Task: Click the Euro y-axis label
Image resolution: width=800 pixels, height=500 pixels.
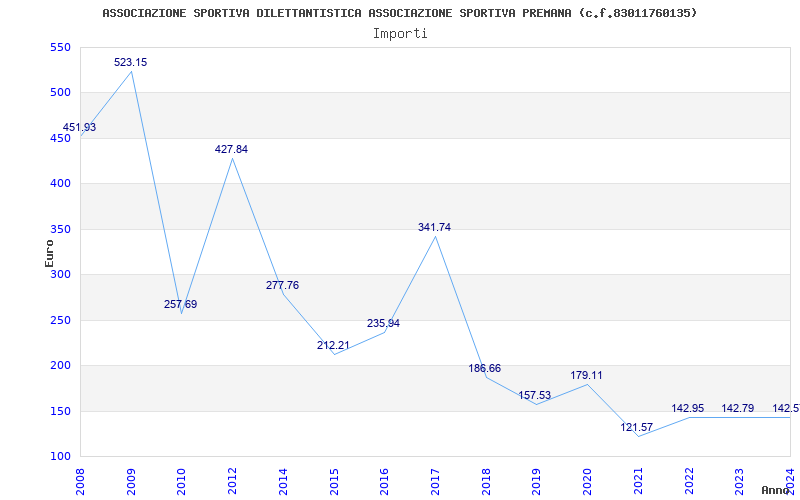Action: [x=49, y=253]
